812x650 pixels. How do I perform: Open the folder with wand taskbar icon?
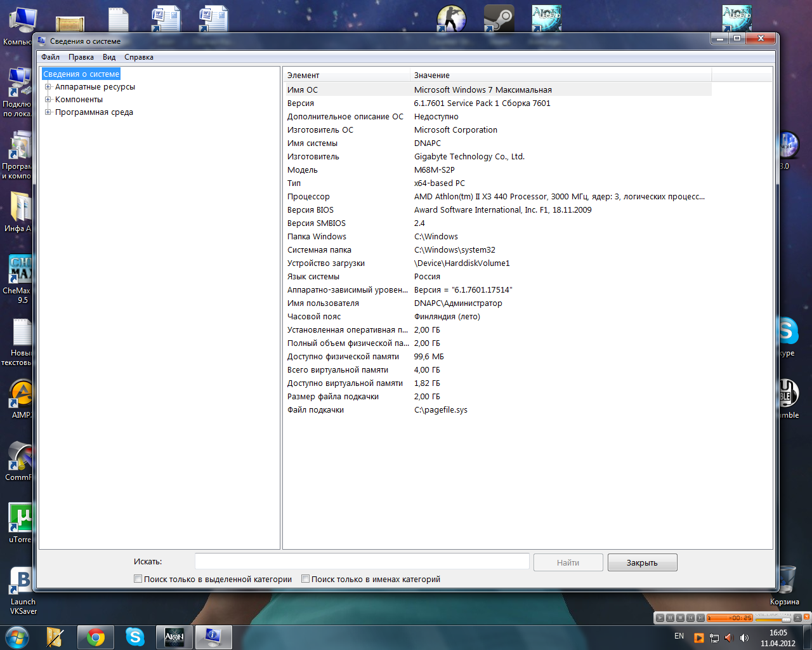[x=56, y=637]
